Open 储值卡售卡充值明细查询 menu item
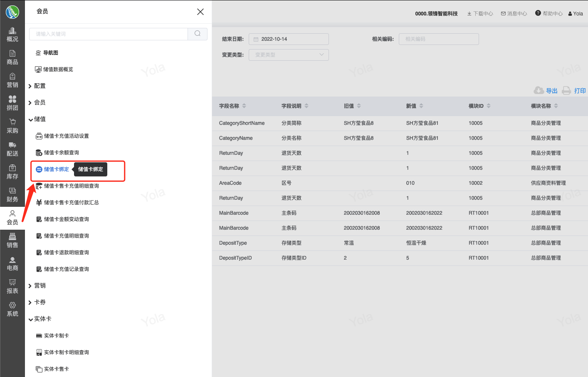This screenshot has width=588, height=377. [x=67, y=186]
